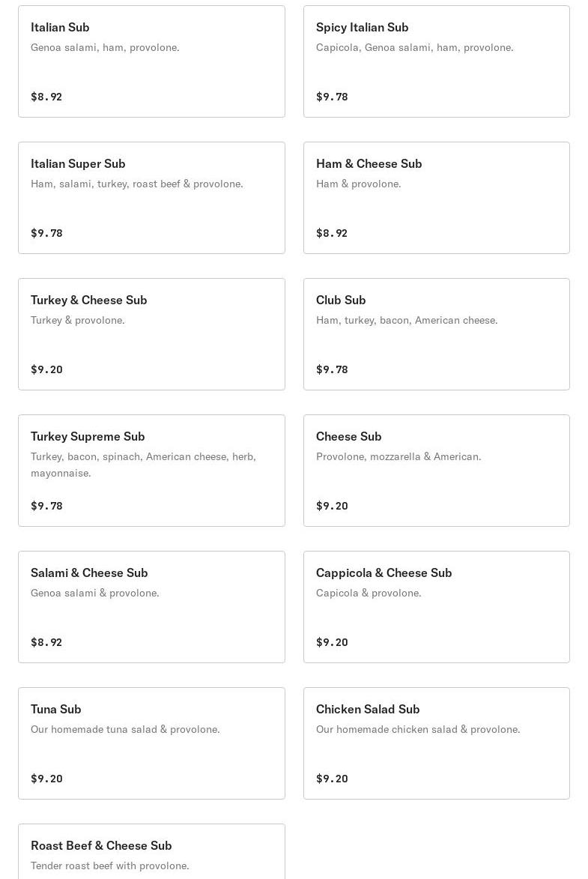
Task: Open the Chicken Salad Sub card
Action: (437, 743)
